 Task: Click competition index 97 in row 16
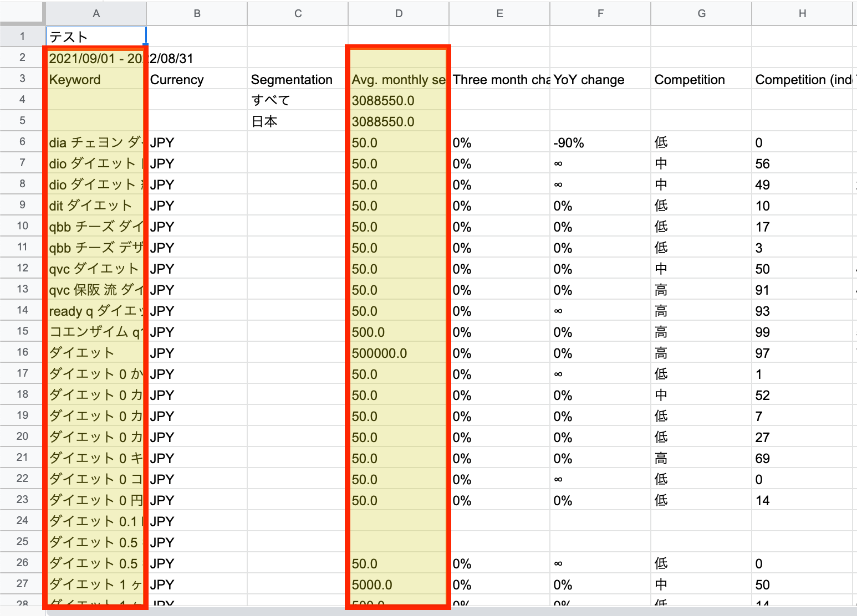click(x=802, y=353)
